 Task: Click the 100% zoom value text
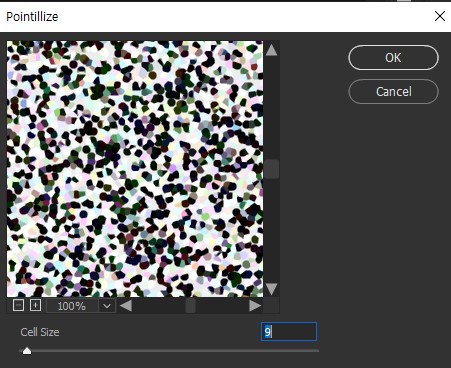72,306
